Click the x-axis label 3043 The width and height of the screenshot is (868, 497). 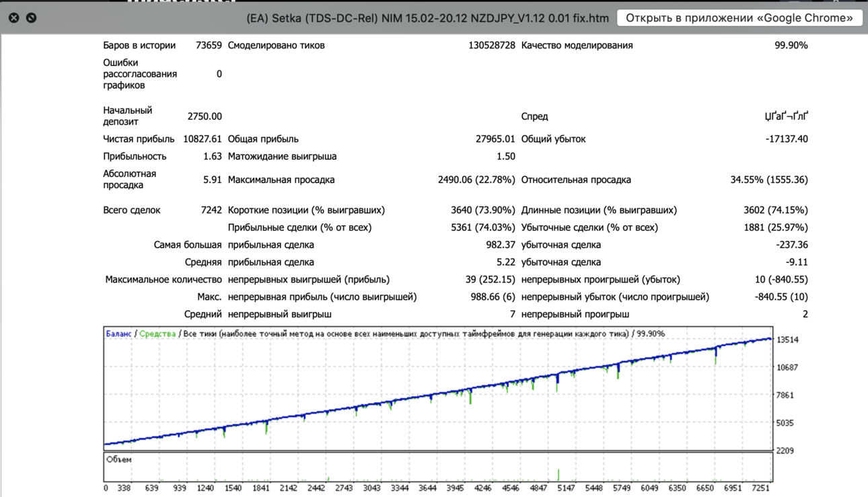[x=371, y=488]
